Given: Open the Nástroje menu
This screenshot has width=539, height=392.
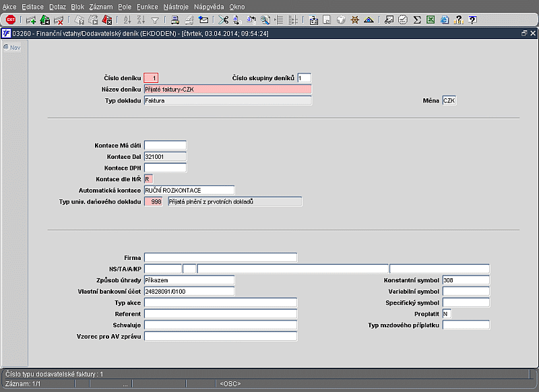Looking at the screenshot, I should click(x=176, y=7).
